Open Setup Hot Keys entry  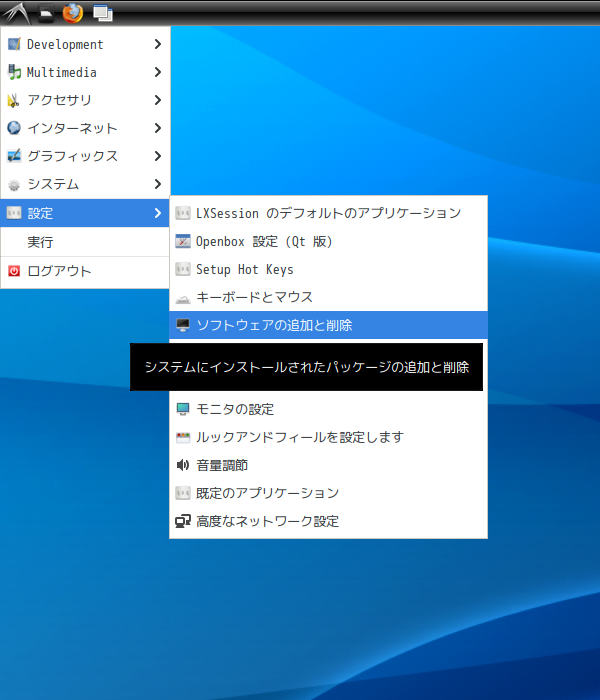coord(329,269)
